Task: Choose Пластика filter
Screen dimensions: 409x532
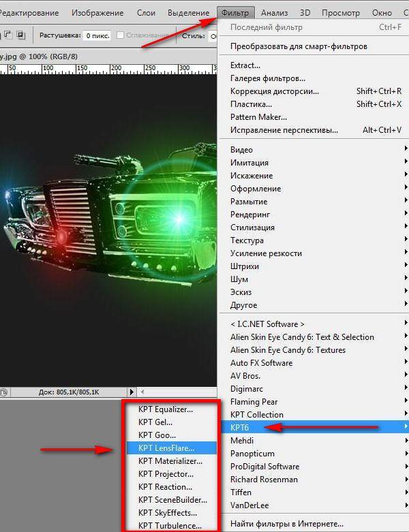Action: 251,104
